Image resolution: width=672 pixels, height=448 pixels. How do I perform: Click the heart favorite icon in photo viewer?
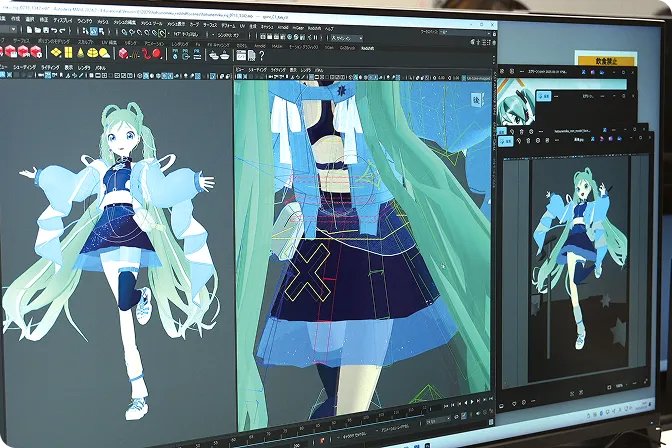(514, 404)
